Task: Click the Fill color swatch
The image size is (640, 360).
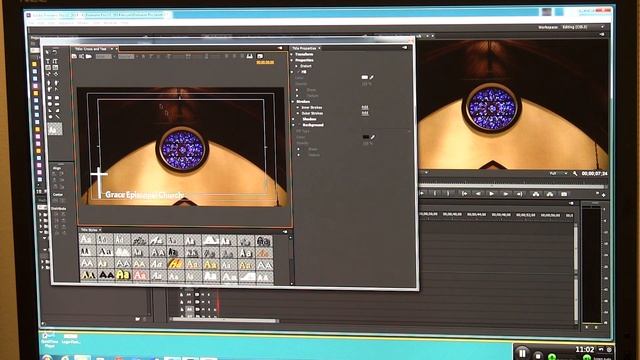Action: point(364,77)
